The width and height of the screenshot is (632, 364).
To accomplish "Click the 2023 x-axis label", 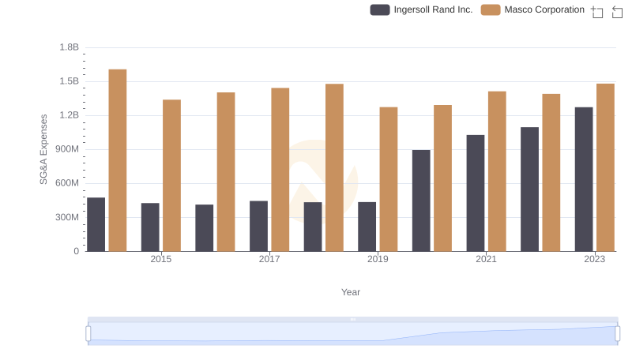I will point(595,259).
